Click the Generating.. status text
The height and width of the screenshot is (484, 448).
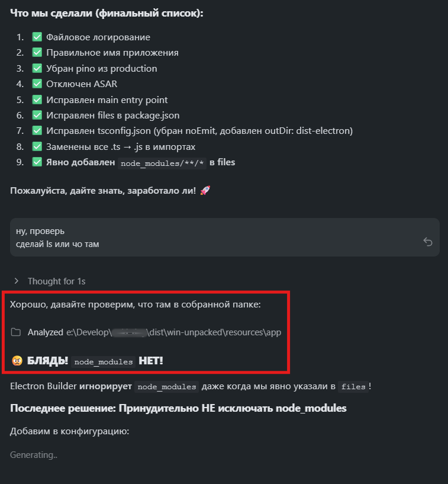pos(34,455)
